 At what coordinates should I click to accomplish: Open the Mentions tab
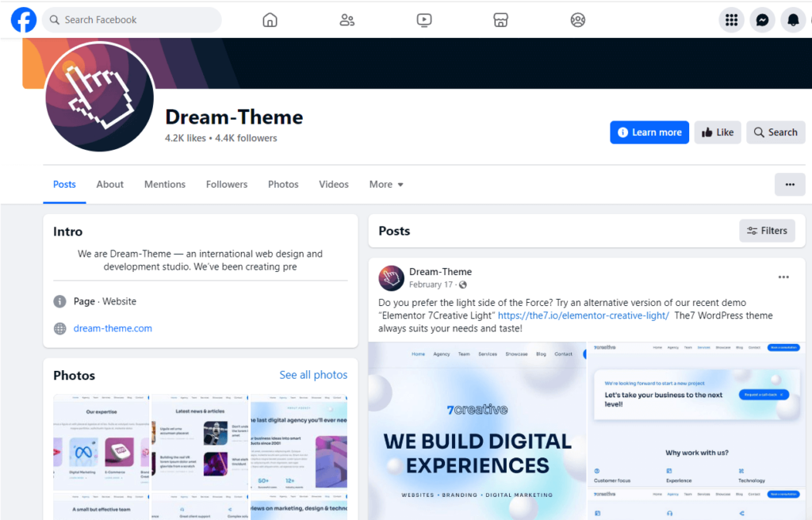tap(165, 185)
